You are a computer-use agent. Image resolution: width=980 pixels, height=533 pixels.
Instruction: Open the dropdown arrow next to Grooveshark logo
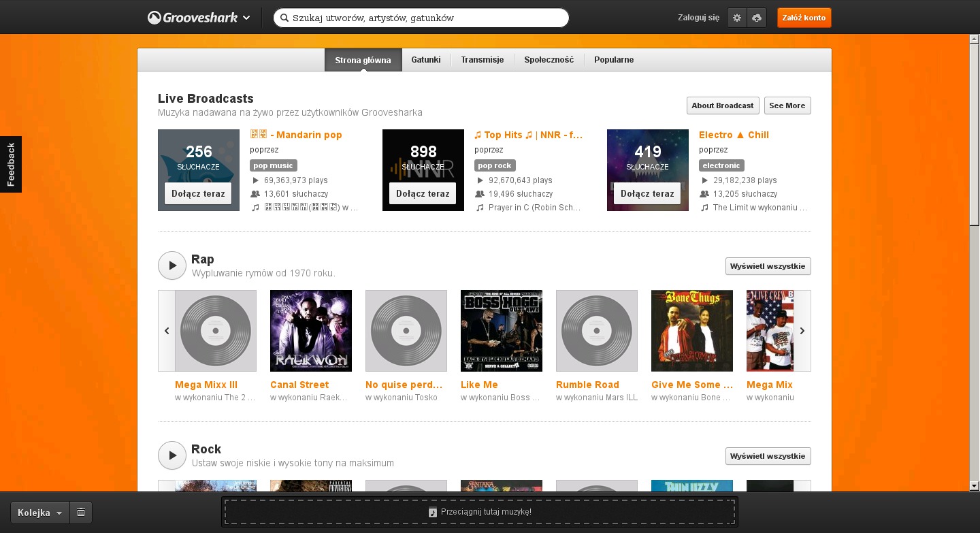pyautogui.click(x=246, y=18)
